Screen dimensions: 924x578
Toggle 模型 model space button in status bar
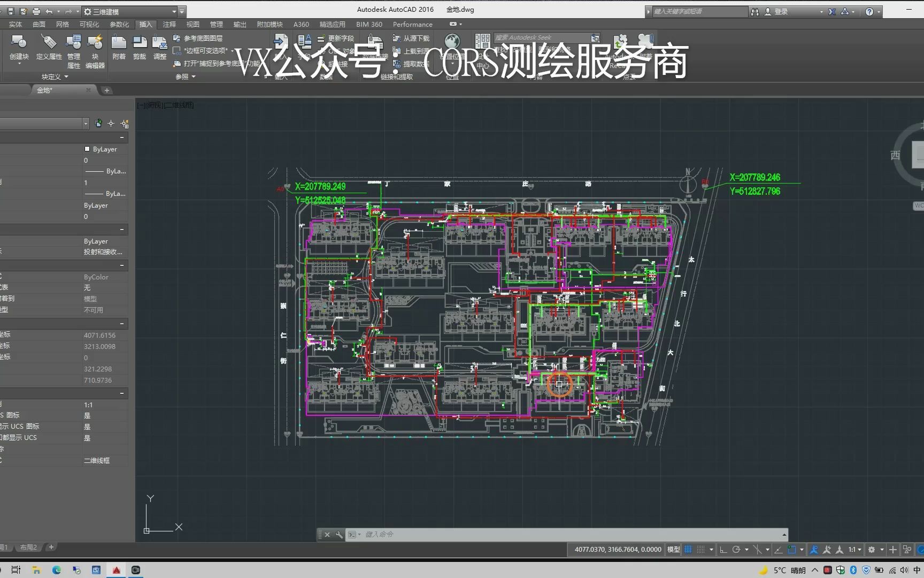(674, 550)
